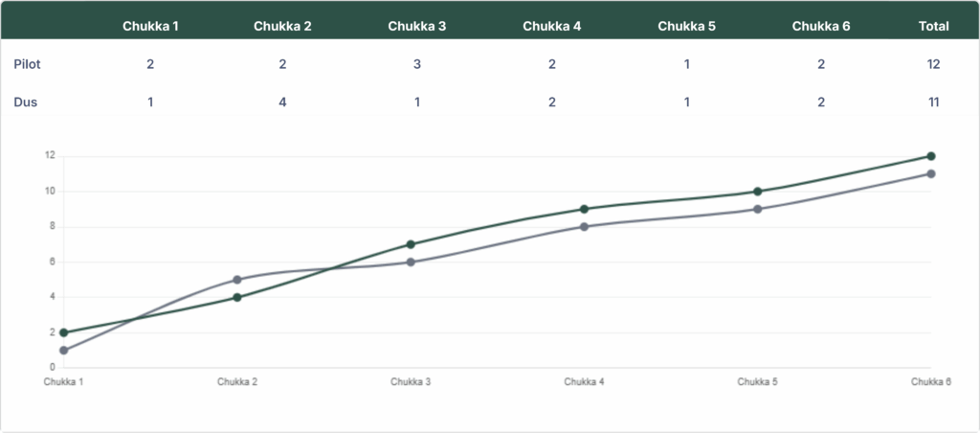This screenshot has width=980, height=433.
Task: Click the green Pilot point at Chukka 1
Action: point(63,332)
